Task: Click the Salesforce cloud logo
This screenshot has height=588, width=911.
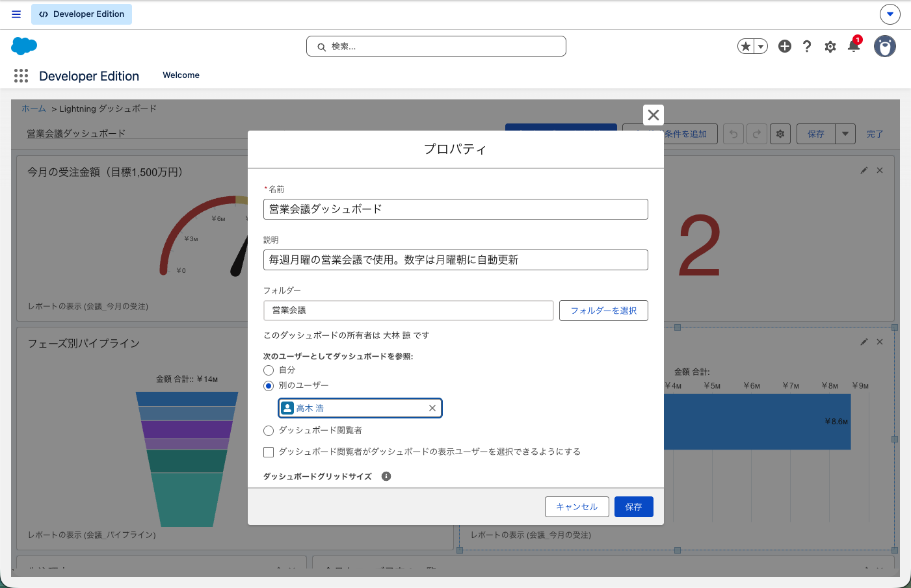Action: (24, 46)
